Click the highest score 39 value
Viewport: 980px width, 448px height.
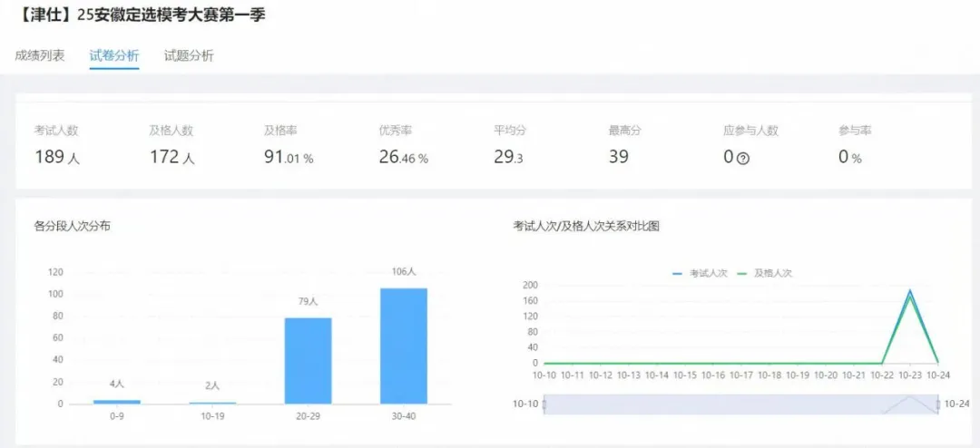(619, 157)
